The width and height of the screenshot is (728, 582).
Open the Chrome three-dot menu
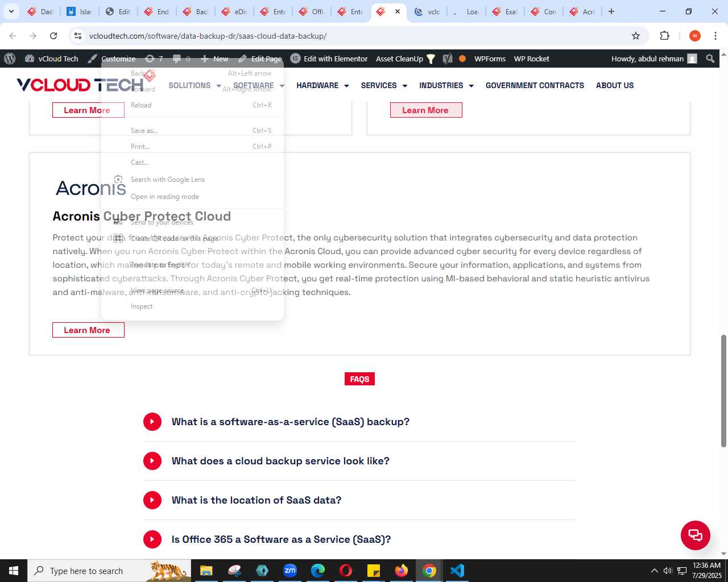point(715,36)
